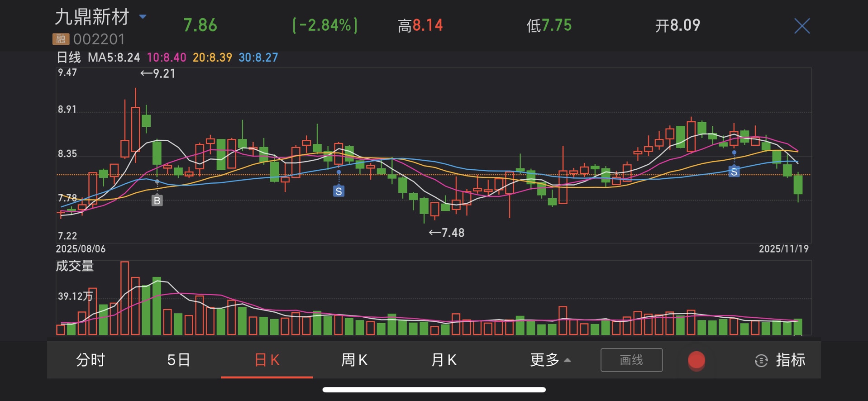This screenshot has width=868, height=401.
Task: Click the pink 10:8.40 moving average label
Action: coord(167,57)
